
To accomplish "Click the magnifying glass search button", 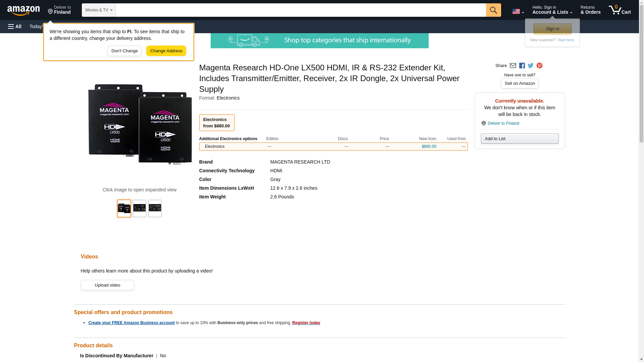I will click(x=493, y=10).
